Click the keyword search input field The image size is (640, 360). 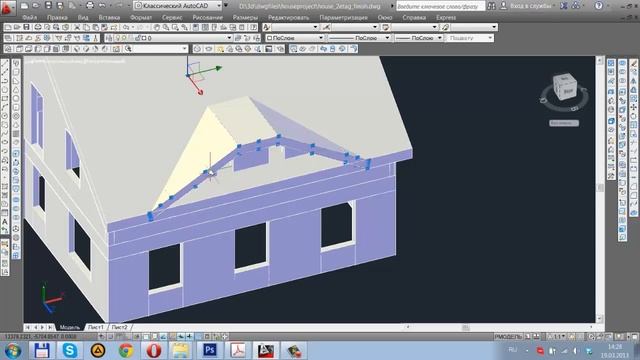[x=440, y=6]
